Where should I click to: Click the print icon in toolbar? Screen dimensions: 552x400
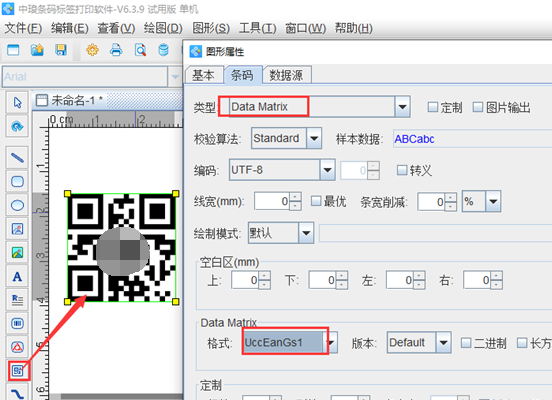coord(116,50)
